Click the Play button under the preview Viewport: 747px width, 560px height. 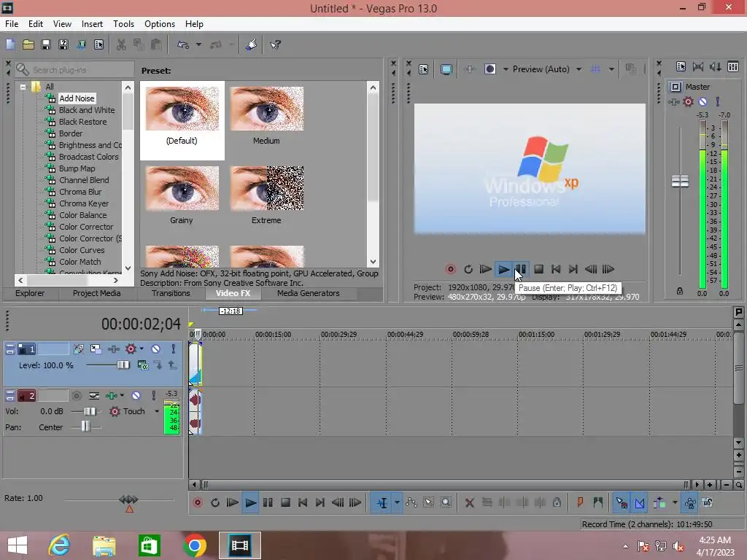[x=503, y=270]
